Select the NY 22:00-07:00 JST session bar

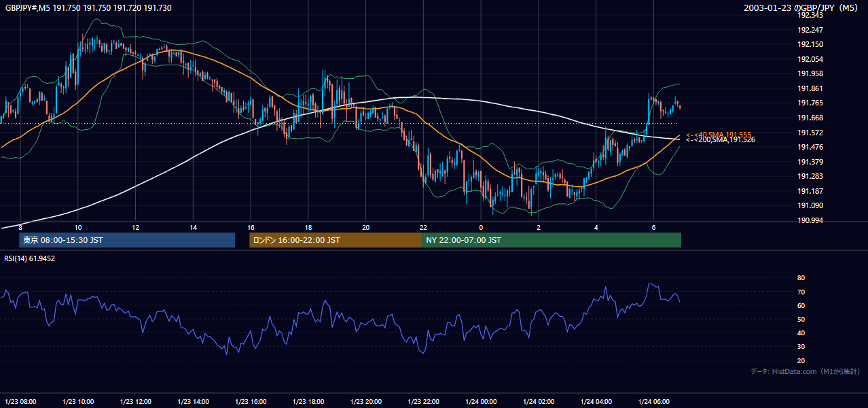[x=551, y=240]
